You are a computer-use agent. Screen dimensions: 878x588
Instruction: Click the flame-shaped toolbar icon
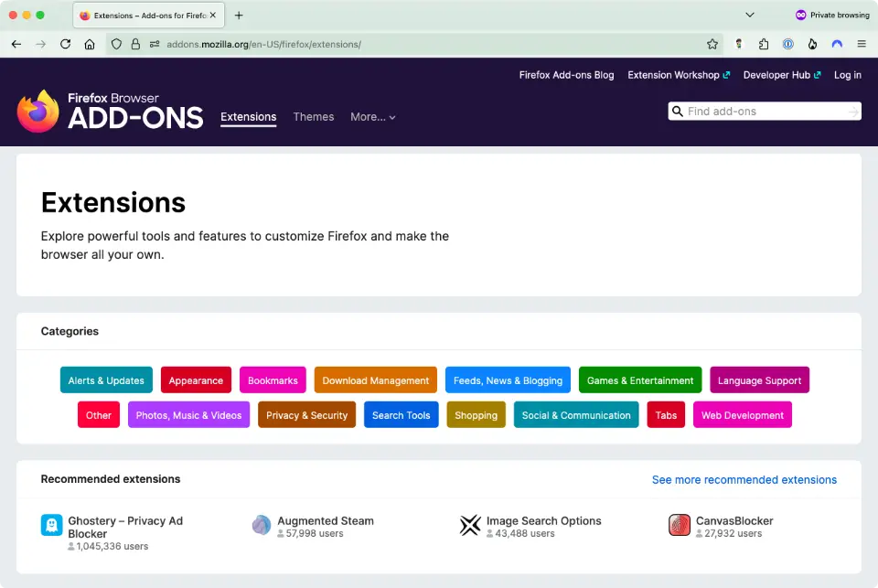[x=813, y=44]
